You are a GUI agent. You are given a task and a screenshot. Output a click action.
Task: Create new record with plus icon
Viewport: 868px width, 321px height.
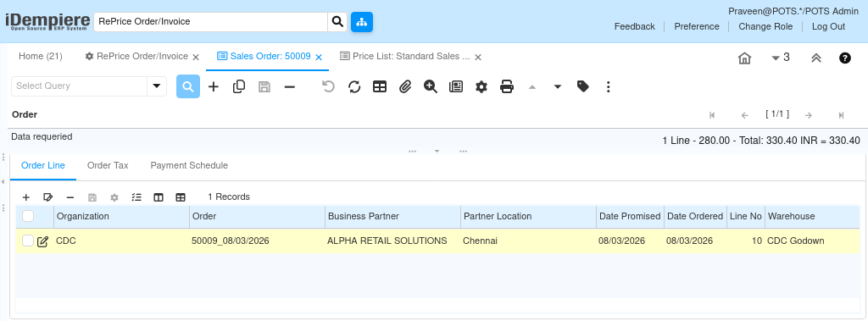click(214, 86)
